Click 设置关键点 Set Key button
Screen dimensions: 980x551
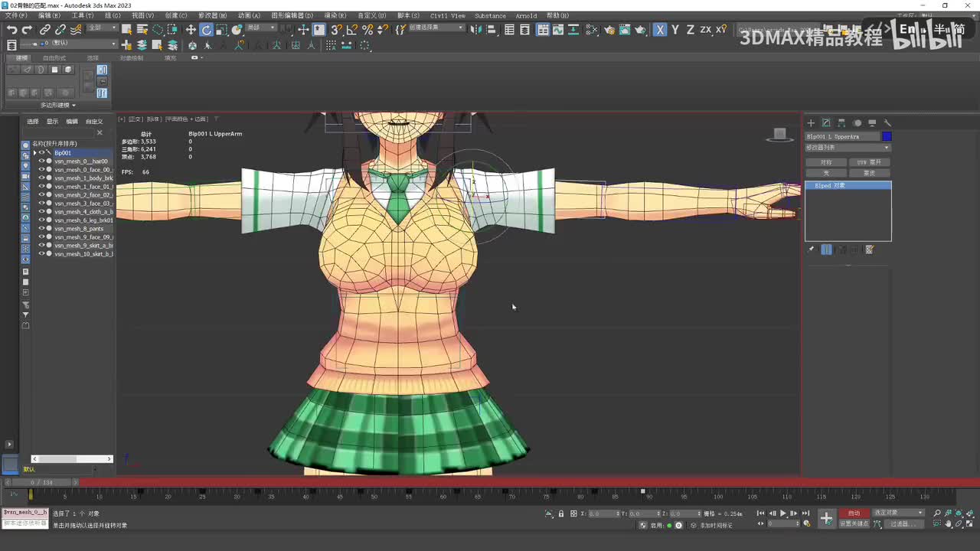pos(854,524)
